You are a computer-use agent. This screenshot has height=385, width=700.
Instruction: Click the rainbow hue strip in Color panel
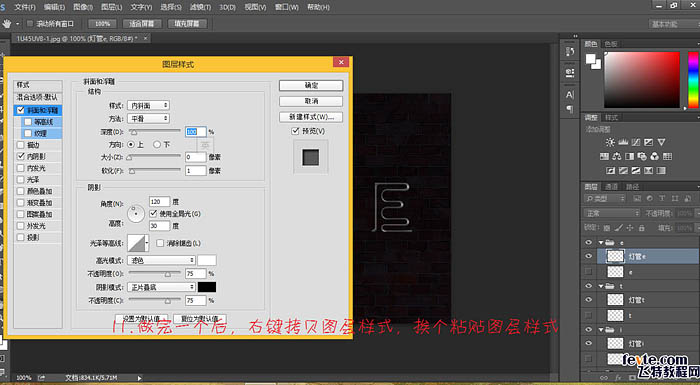[x=693, y=80]
